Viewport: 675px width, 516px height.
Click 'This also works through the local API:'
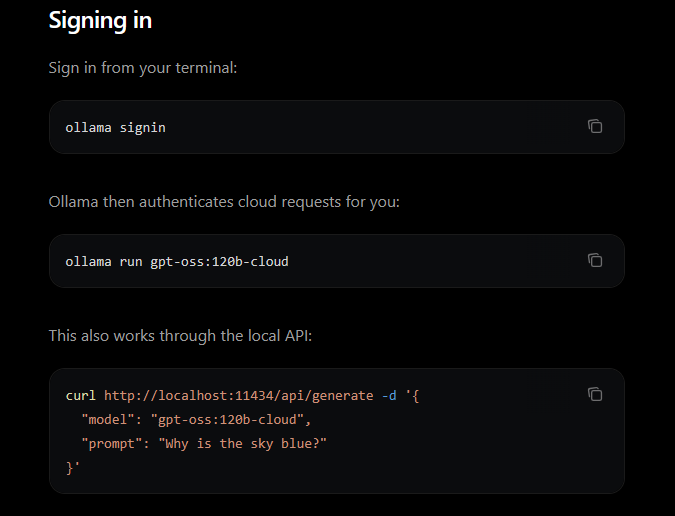click(x=180, y=336)
